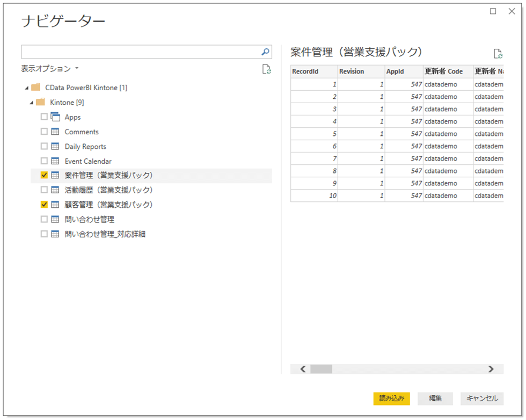Click the 活動履歴 table icon
The image size is (526, 420).
[55, 190]
